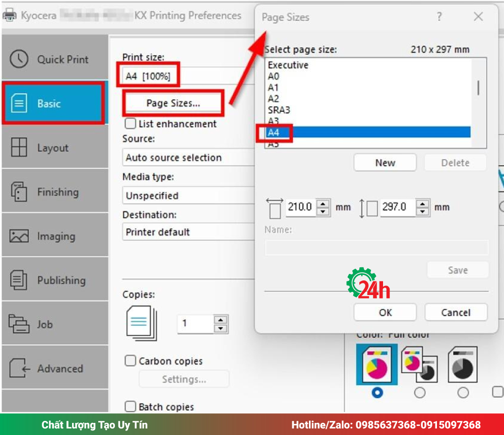The image size is (504, 435).
Task: Click the Page Sizes... button
Action: (x=173, y=103)
